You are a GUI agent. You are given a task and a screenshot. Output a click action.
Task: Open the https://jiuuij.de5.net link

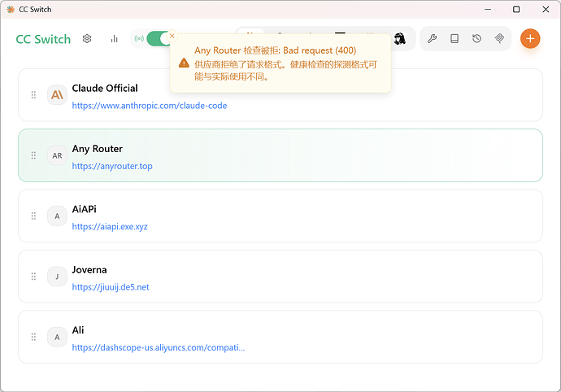point(111,287)
